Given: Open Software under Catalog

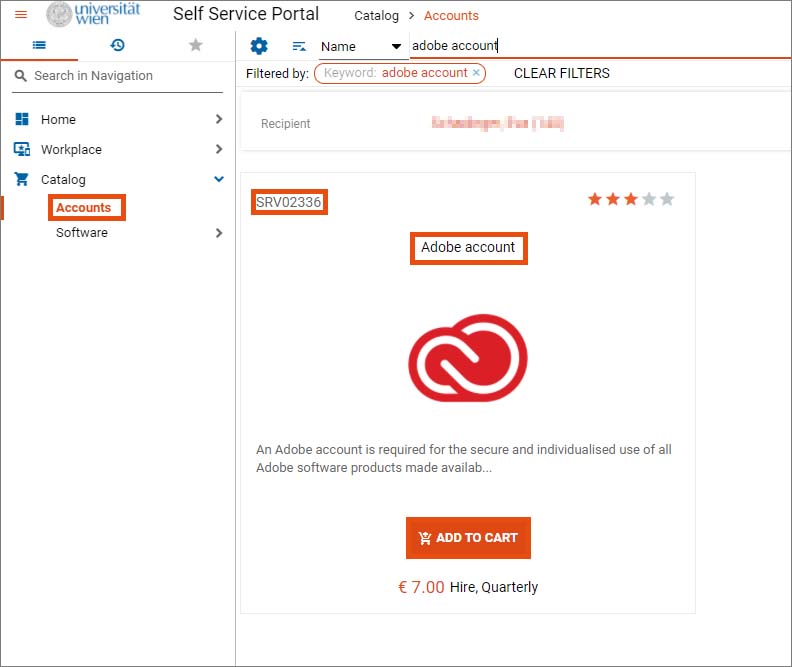Looking at the screenshot, I should [82, 233].
